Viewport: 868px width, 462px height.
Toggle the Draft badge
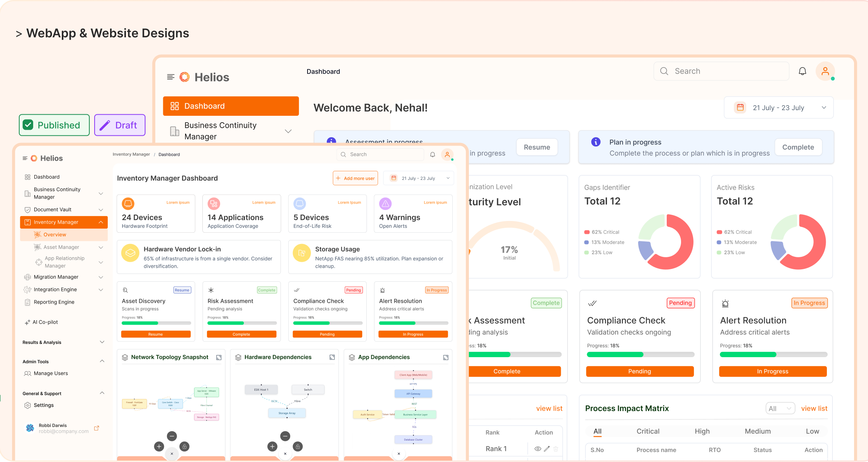(x=119, y=125)
